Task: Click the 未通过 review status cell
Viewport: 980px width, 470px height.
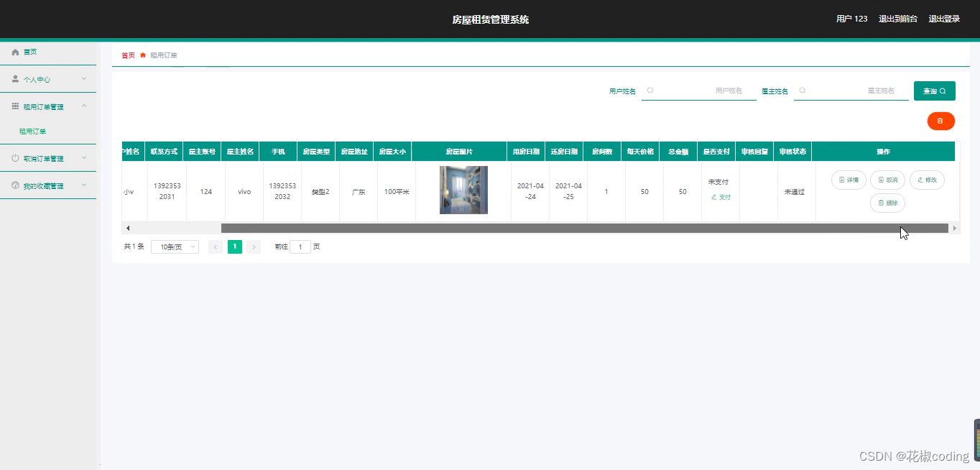Action: [x=795, y=191]
